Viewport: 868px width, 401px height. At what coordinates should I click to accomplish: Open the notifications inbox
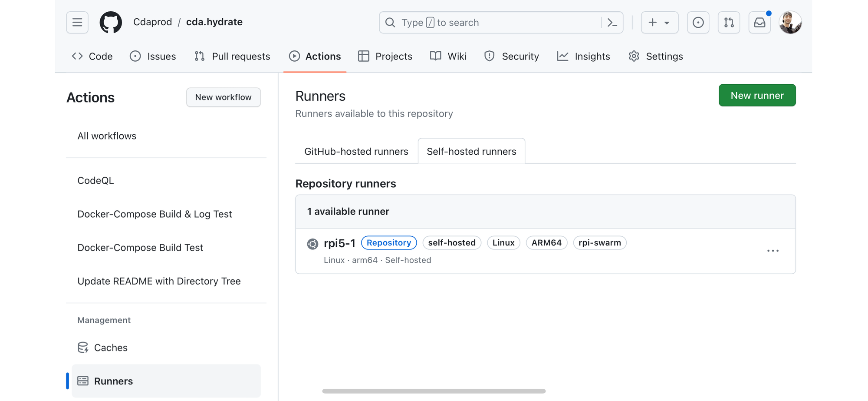tap(759, 23)
